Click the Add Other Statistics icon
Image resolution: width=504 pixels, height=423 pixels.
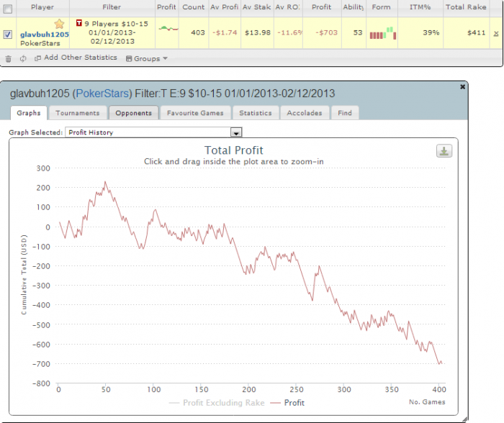37,58
